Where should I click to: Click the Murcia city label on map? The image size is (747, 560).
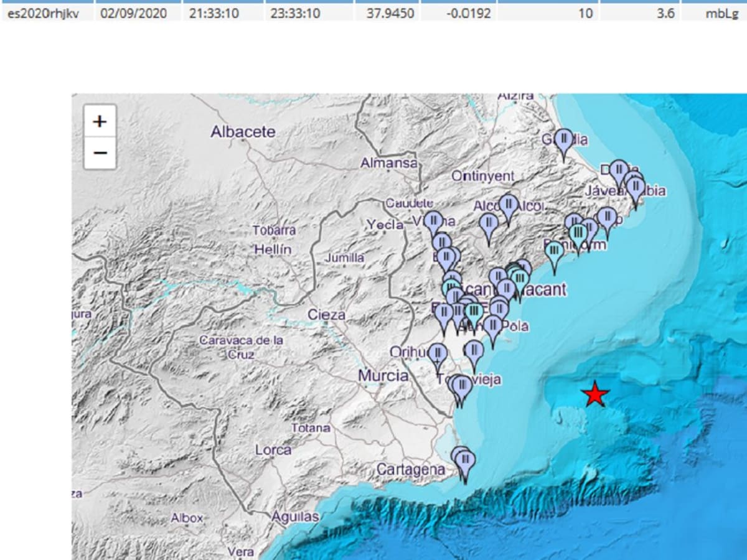pyautogui.click(x=383, y=376)
